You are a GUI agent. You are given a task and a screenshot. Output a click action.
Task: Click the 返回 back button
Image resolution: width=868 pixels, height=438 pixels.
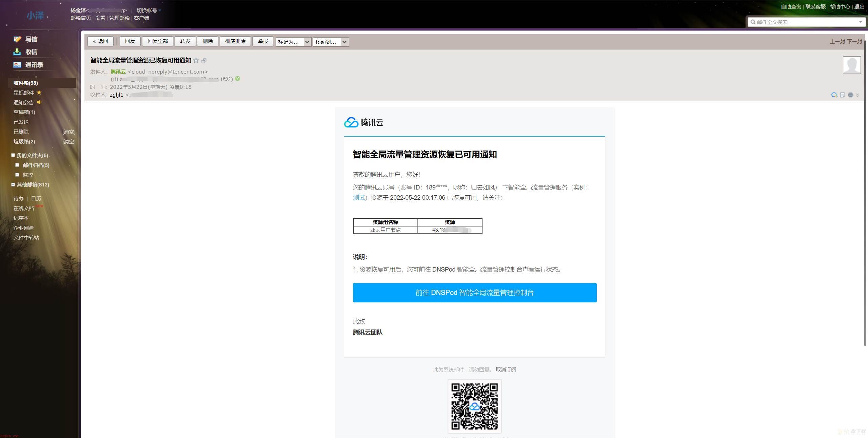[100, 41]
